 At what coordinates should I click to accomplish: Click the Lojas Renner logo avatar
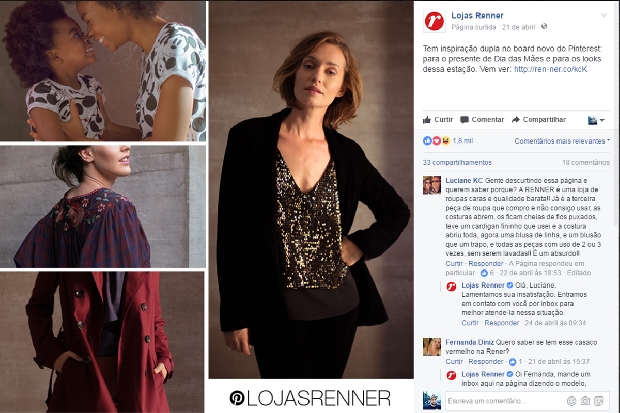434,21
